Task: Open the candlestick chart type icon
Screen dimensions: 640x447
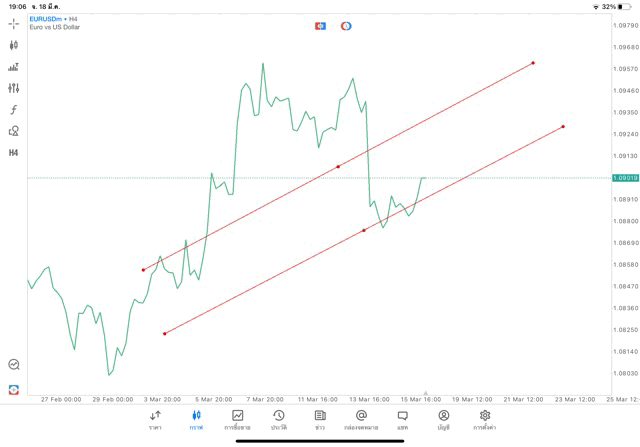Action: [14, 45]
